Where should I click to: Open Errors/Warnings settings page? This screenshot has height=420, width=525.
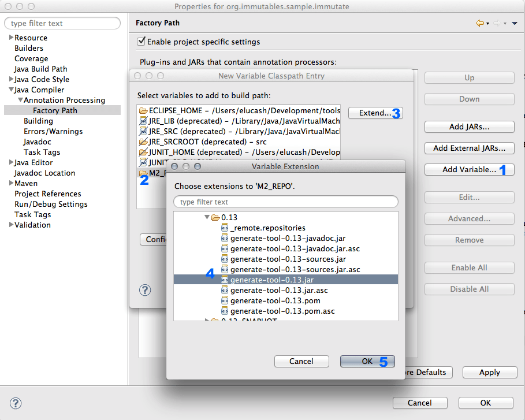pyautogui.click(x=53, y=131)
